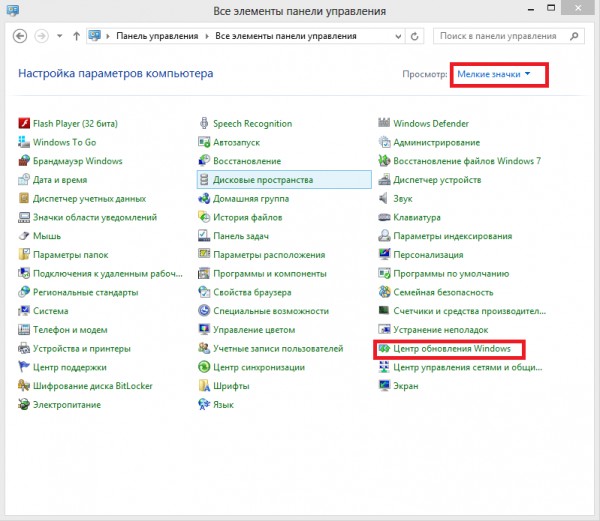Open the Персонализация icon
The height and width of the screenshot is (521, 600).
point(384,255)
